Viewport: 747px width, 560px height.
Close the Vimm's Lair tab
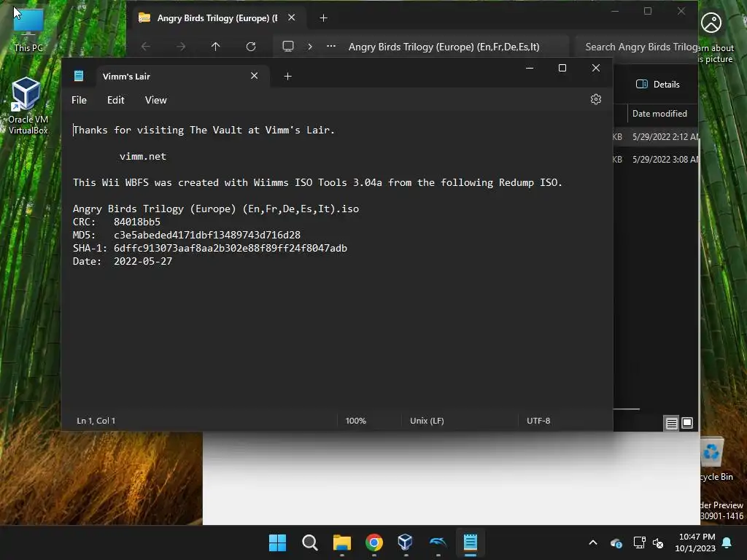point(255,76)
